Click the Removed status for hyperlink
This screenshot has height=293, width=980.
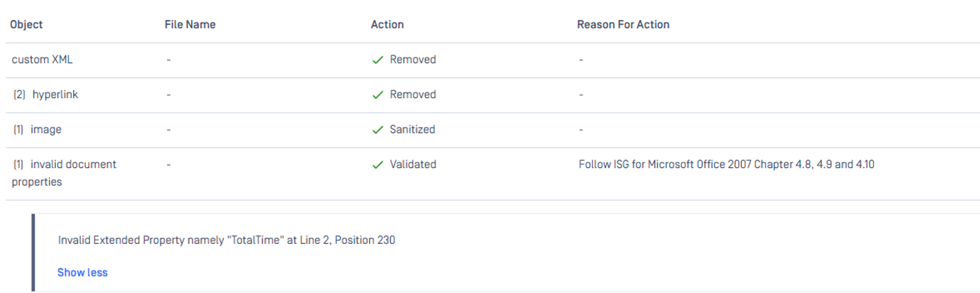(x=413, y=95)
